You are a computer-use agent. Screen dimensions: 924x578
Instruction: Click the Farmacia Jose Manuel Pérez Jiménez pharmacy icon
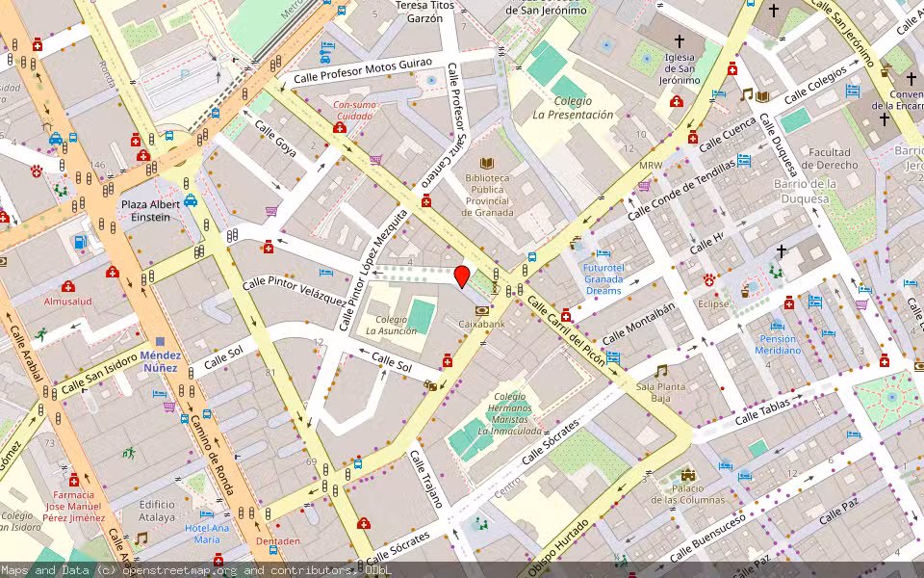click(74, 480)
